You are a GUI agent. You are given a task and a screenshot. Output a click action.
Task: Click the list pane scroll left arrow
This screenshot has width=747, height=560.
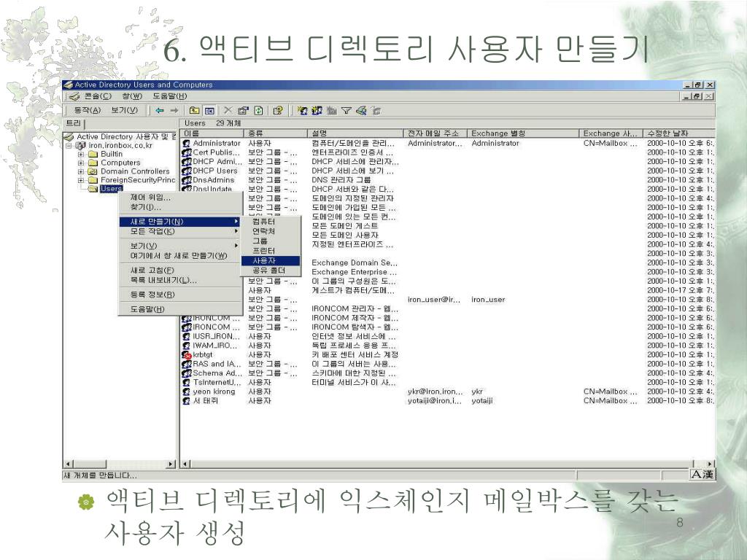click(186, 464)
